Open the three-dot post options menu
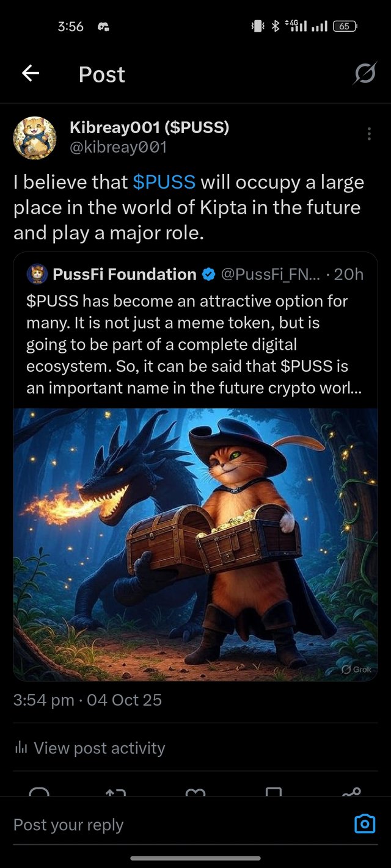Screen dimensions: 391x868 (369, 134)
